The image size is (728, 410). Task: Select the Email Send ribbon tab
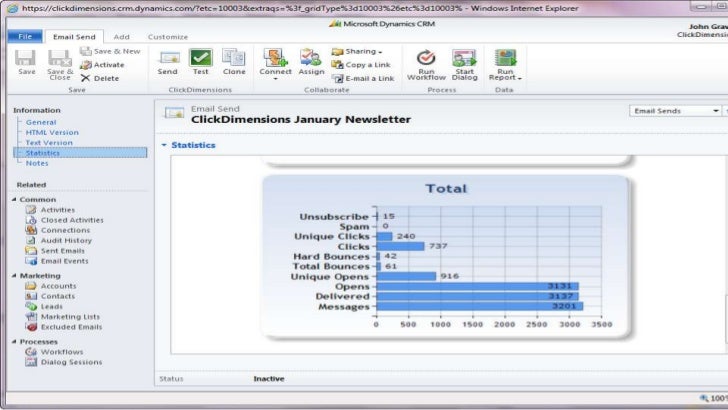[x=74, y=37]
